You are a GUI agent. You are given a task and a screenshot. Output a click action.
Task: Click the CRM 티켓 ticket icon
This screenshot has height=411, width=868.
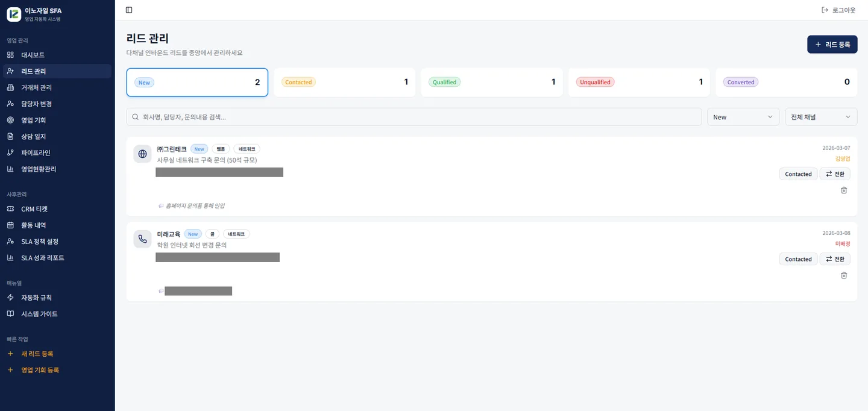10,209
